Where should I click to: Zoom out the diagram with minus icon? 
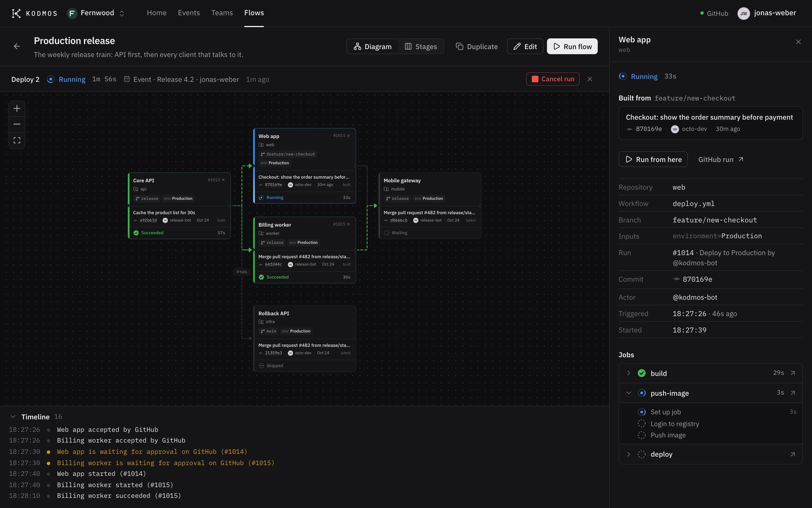(17, 124)
